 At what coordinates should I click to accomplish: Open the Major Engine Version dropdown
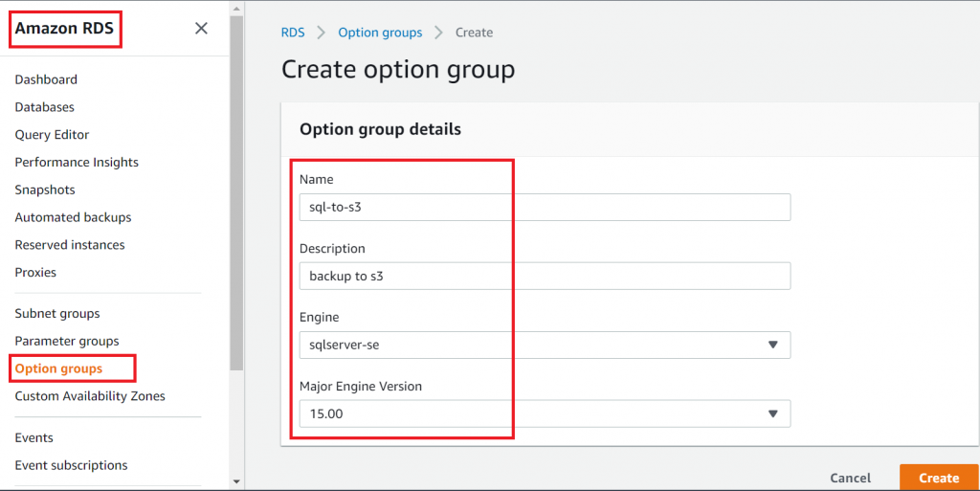[545, 413]
